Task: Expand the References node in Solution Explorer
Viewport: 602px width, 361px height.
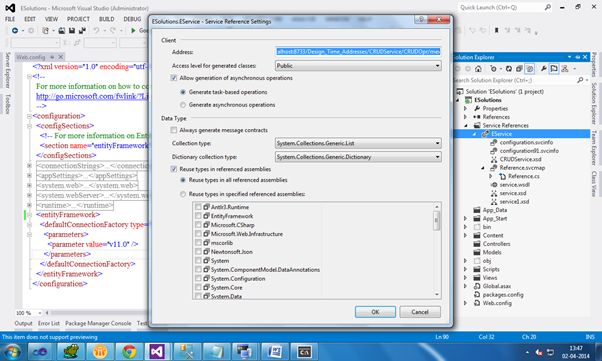Action: (465, 117)
